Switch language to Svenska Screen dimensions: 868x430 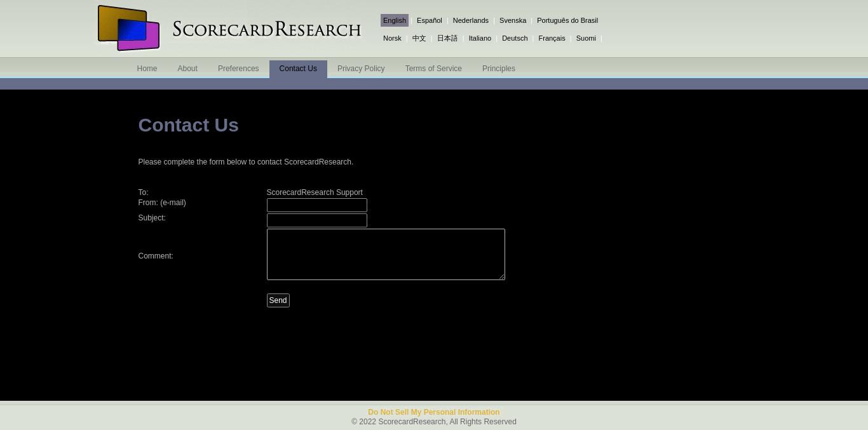[x=513, y=20]
